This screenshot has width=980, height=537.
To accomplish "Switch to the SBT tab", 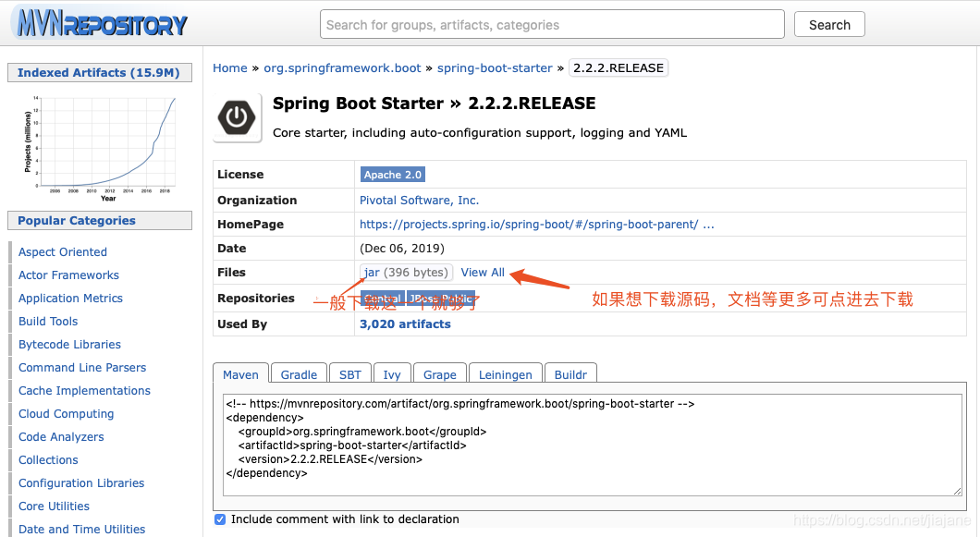I will [350, 373].
